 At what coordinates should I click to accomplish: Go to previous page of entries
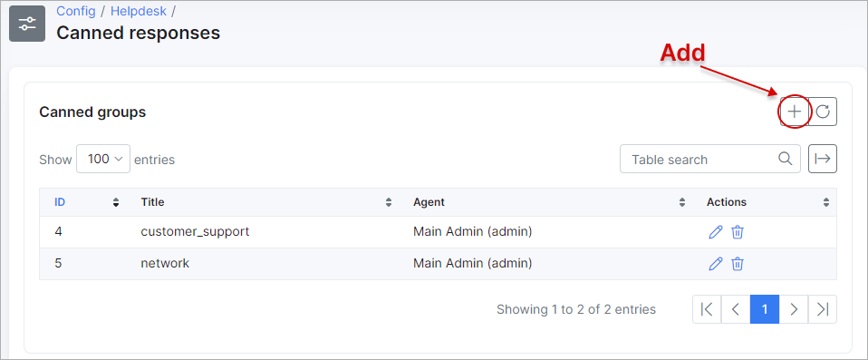(x=736, y=309)
